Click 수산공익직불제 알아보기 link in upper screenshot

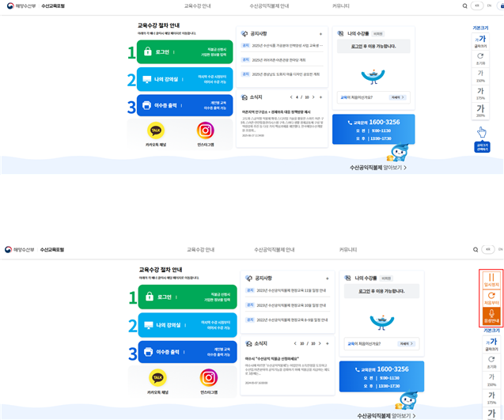378,168
